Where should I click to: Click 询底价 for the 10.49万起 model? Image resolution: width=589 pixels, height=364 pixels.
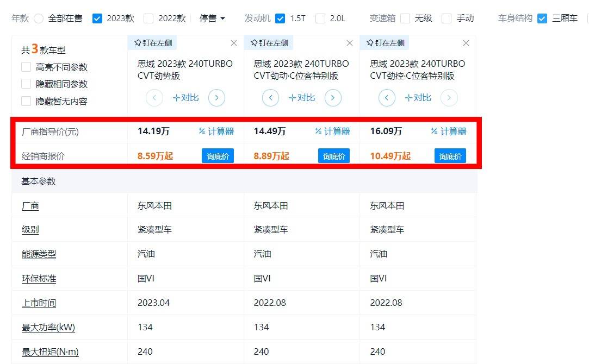click(x=450, y=156)
